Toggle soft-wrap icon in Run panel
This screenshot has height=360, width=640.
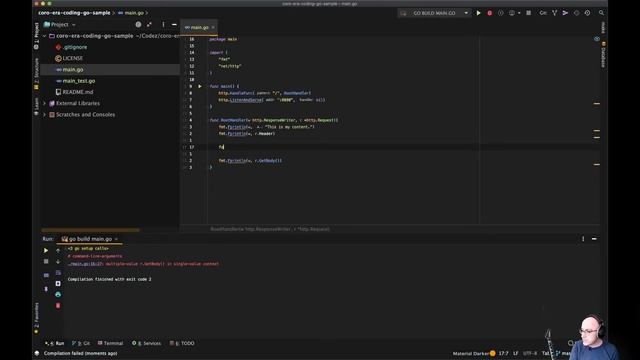[x=58, y=272]
